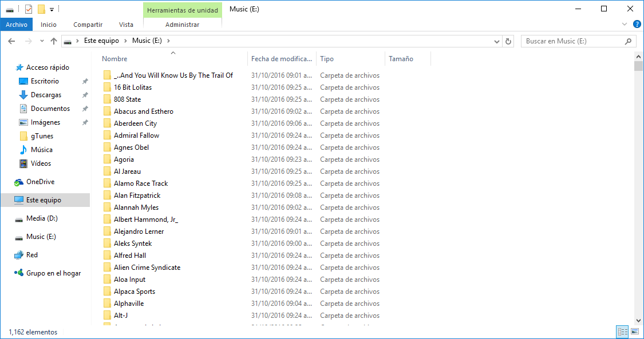Switch to the Vista ribbon tab
The height and width of the screenshot is (339, 644).
tap(126, 25)
